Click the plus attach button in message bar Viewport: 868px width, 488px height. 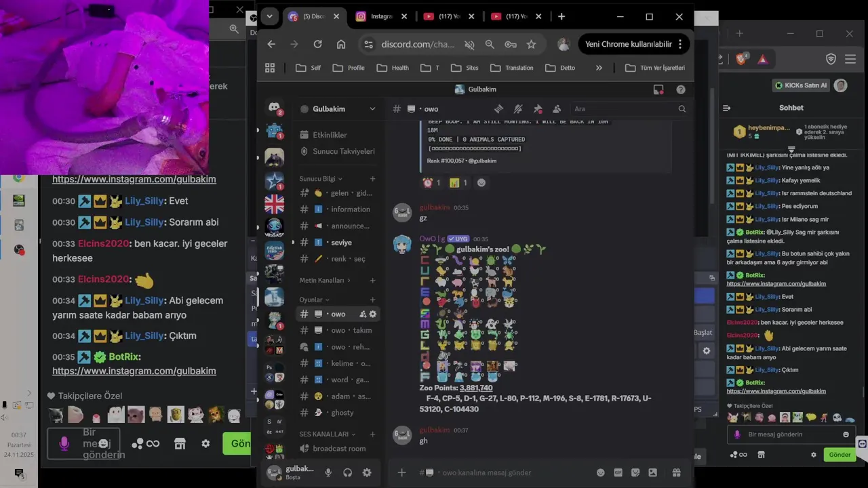coord(401,472)
